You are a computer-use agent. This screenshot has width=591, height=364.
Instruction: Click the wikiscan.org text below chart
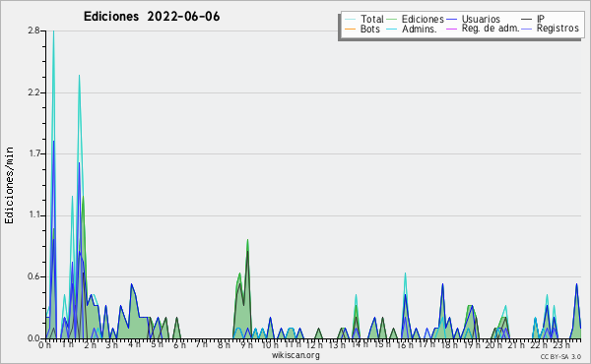tap(295, 355)
